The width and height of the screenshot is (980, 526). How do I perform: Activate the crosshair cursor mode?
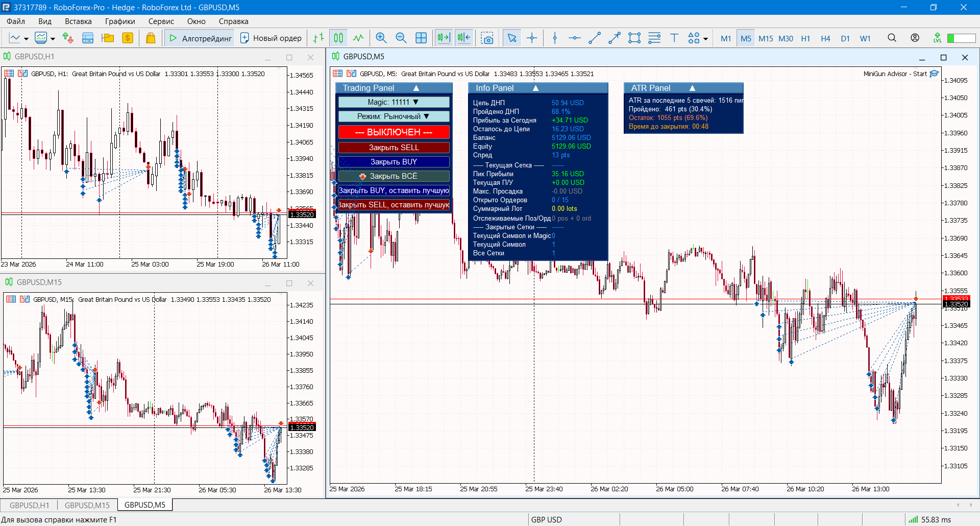(532, 38)
